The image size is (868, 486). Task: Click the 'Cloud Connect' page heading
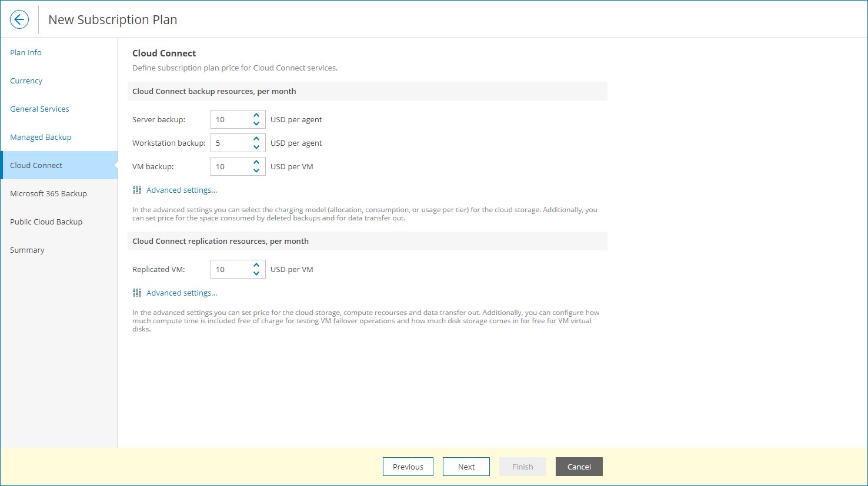tap(164, 53)
